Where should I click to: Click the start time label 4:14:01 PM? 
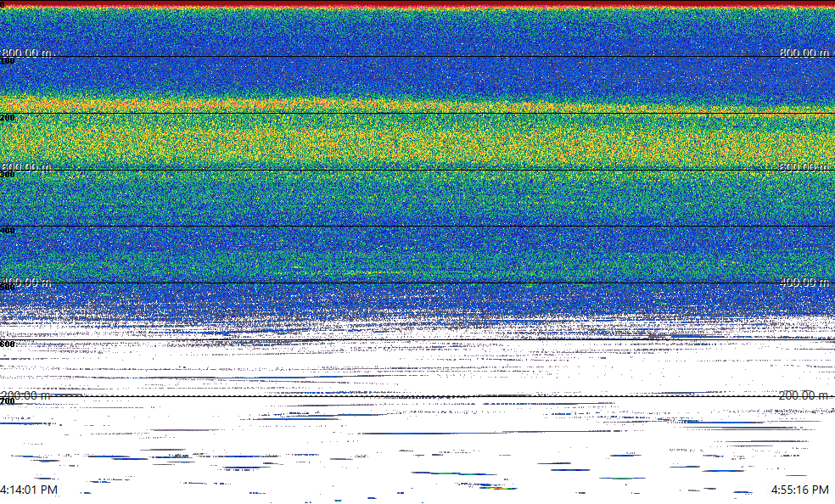point(29,490)
